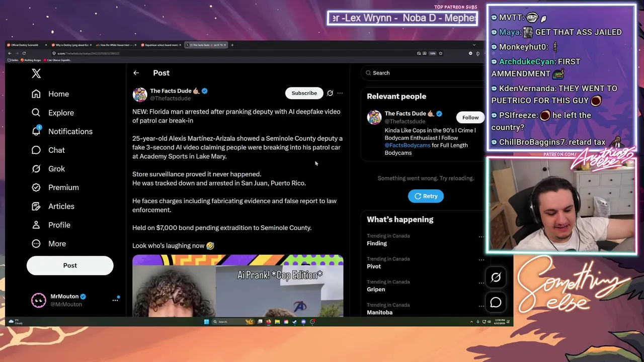Open the @Thefactsdude handle on post
The height and width of the screenshot is (362, 644).
(170, 99)
